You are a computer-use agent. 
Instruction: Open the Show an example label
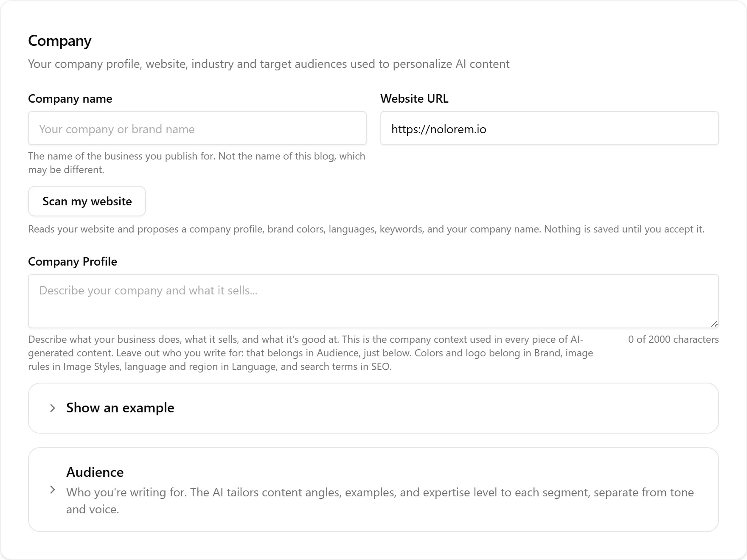tap(120, 408)
